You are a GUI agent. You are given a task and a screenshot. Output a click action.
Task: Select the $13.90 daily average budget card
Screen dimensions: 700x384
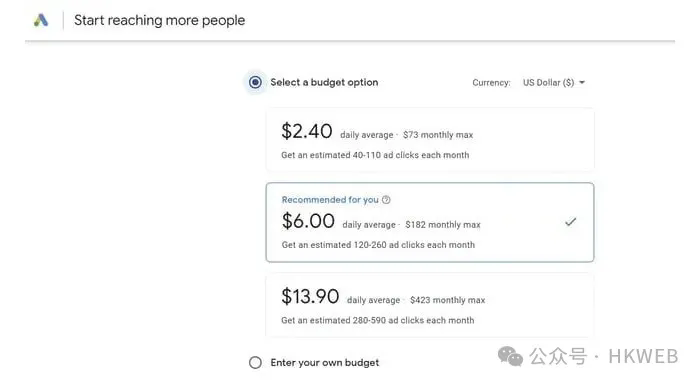[x=430, y=305]
